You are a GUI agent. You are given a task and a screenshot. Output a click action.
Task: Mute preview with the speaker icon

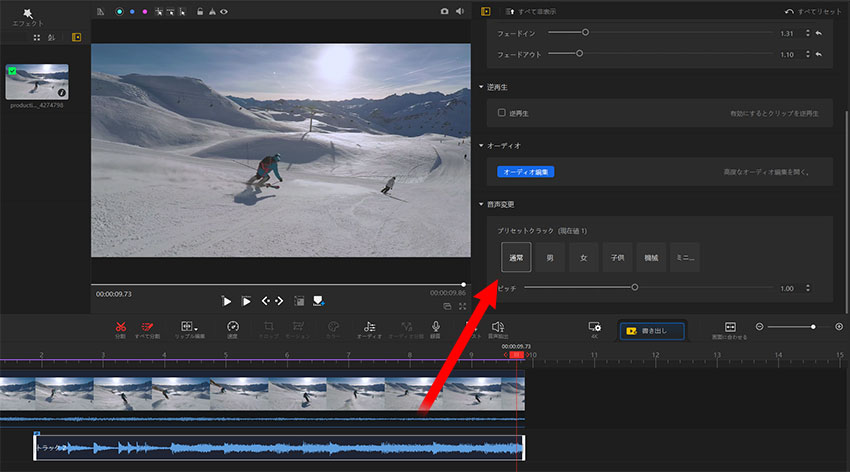coord(460,11)
